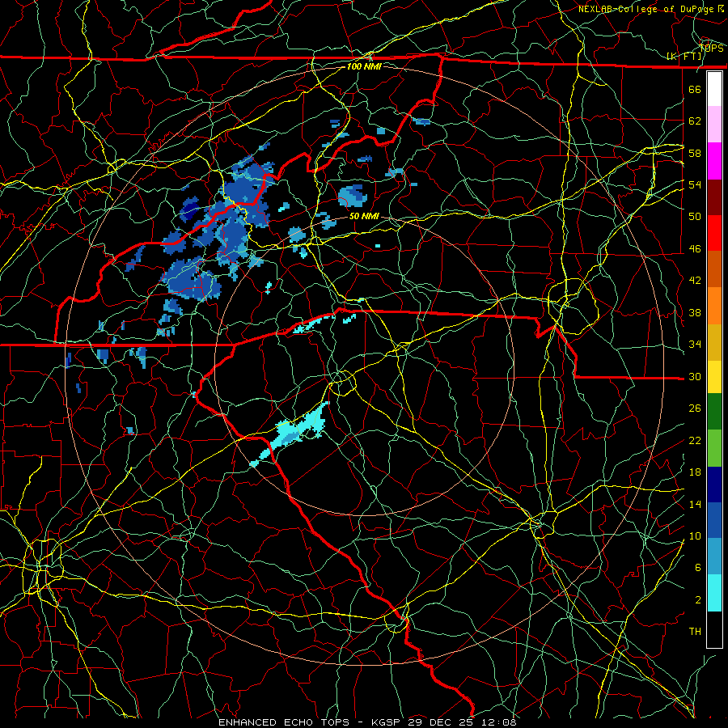Click the '66' legend value
Image resolution: width=728 pixels, height=728 pixels.
(x=695, y=89)
